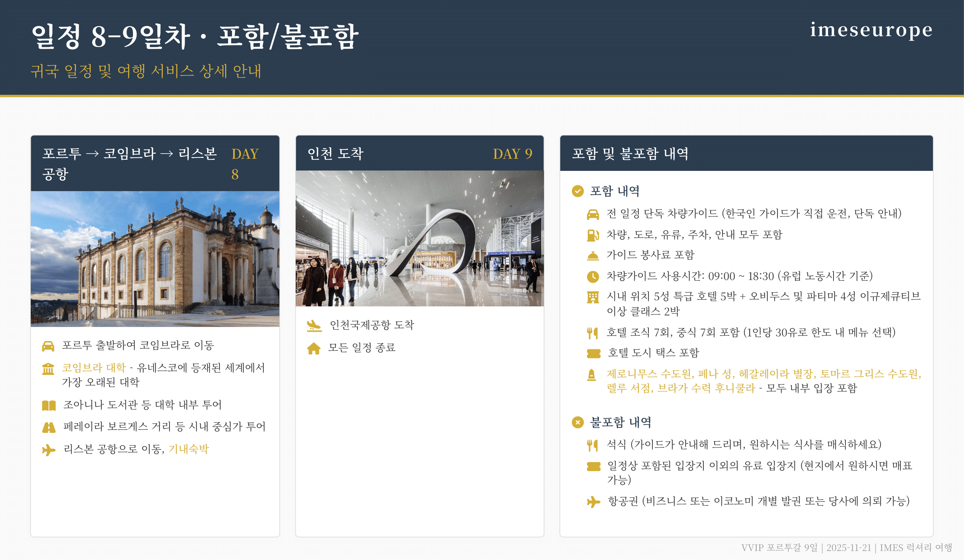Viewport: 964px width, 560px height.
Task: Click the plane landing icon for 인천국제공항 도착
Action: click(x=314, y=326)
